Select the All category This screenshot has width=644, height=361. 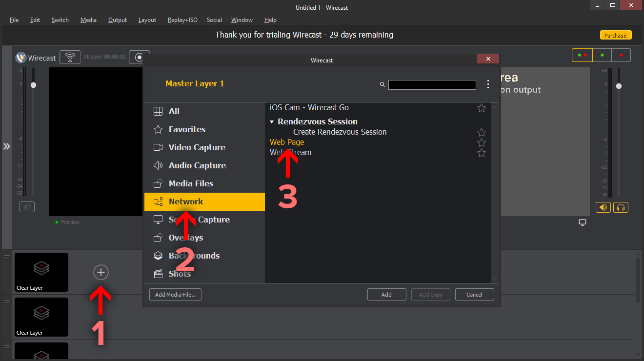pyautogui.click(x=204, y=111)
